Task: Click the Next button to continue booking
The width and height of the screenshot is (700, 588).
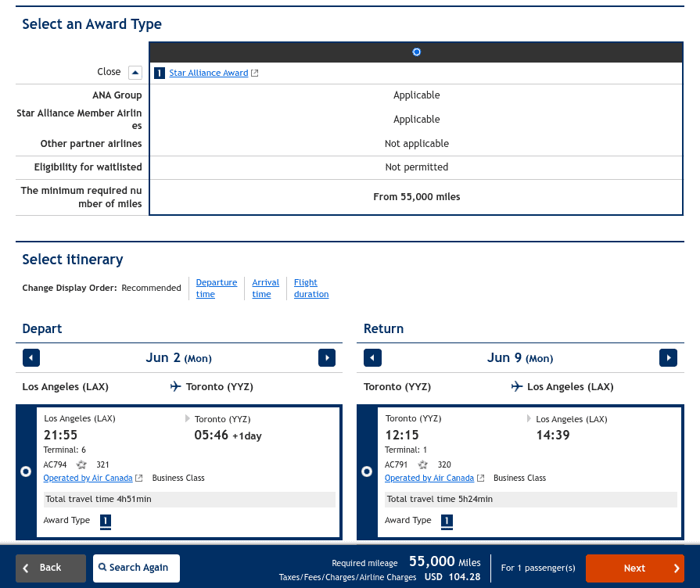Action: 634,568
